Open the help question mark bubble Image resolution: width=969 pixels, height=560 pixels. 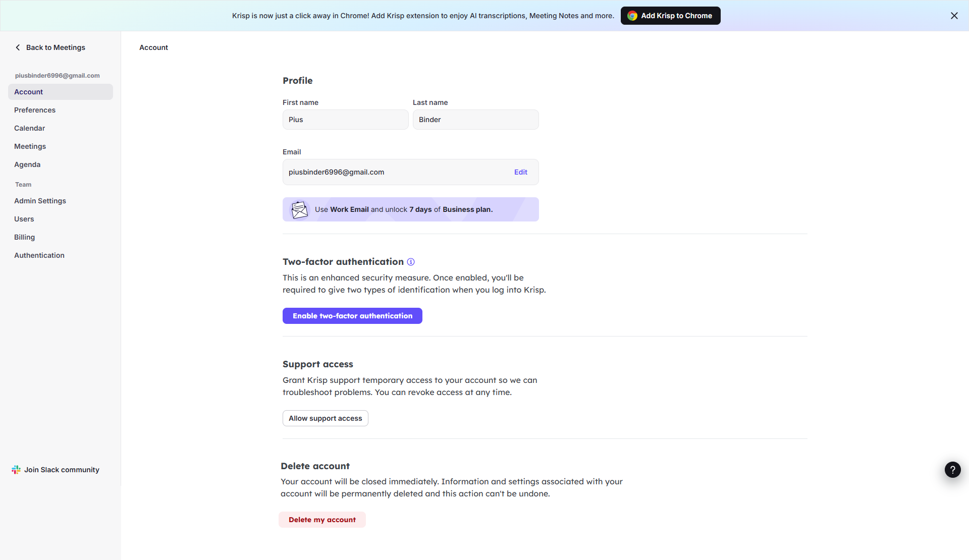tap(952, 470)
